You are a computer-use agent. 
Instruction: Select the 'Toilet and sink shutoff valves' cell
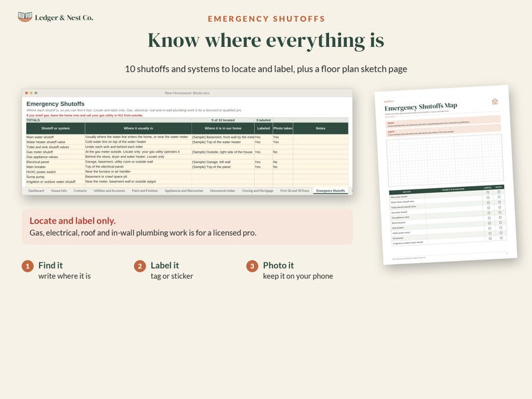56,147
